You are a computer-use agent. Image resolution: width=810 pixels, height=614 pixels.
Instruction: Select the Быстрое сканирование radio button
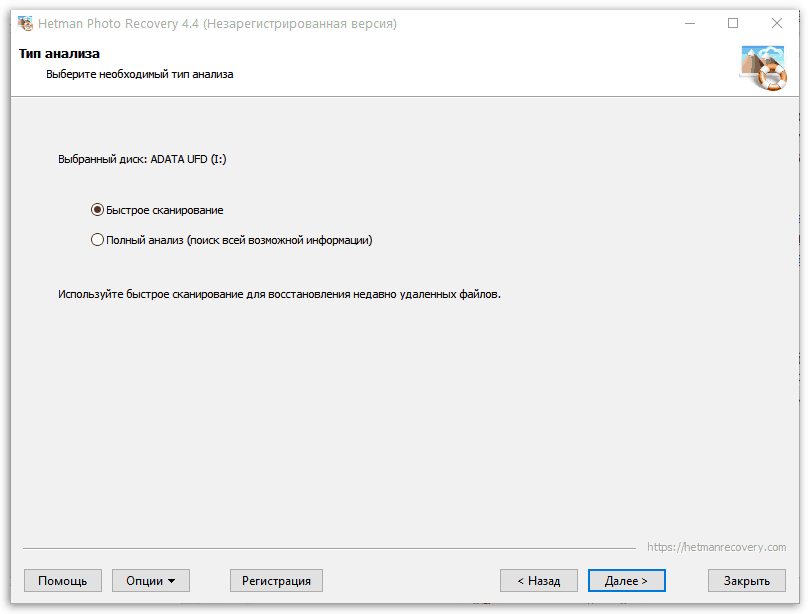coord(97,210)
